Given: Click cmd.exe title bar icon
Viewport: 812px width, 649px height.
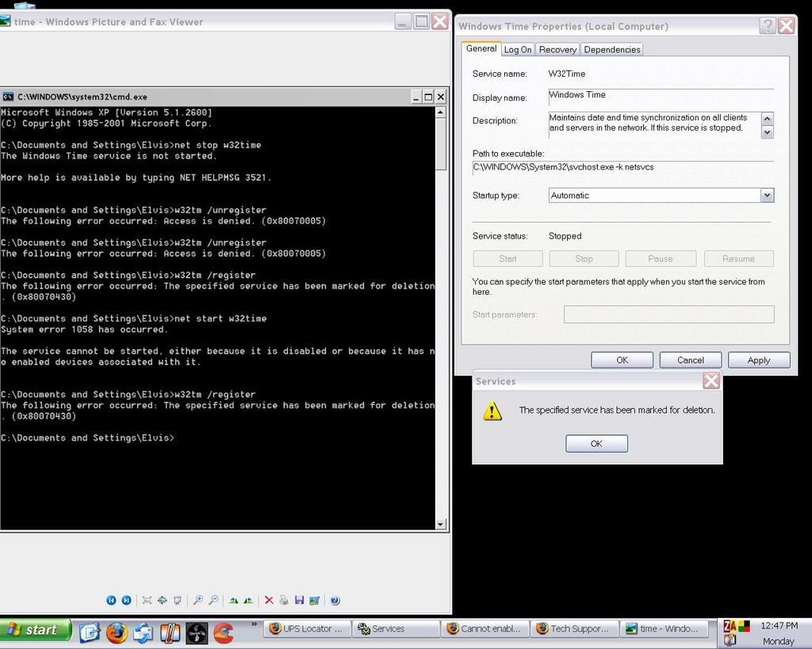Looking at the screenshot, I should pos(8,97).
